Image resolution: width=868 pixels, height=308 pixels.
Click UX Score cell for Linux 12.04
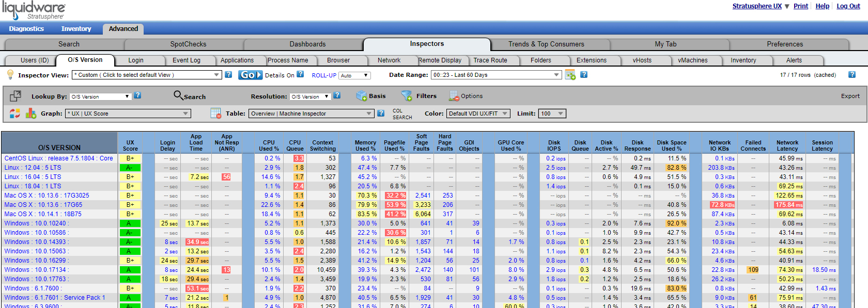[130, 168]
